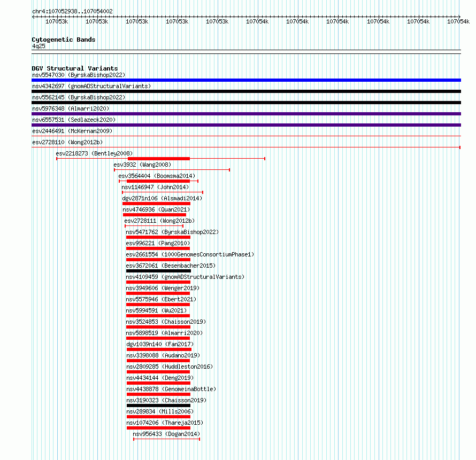Open esv996221 (Pang2010) variant label
Screen dimensions: 476x460
tap(158, 243)
